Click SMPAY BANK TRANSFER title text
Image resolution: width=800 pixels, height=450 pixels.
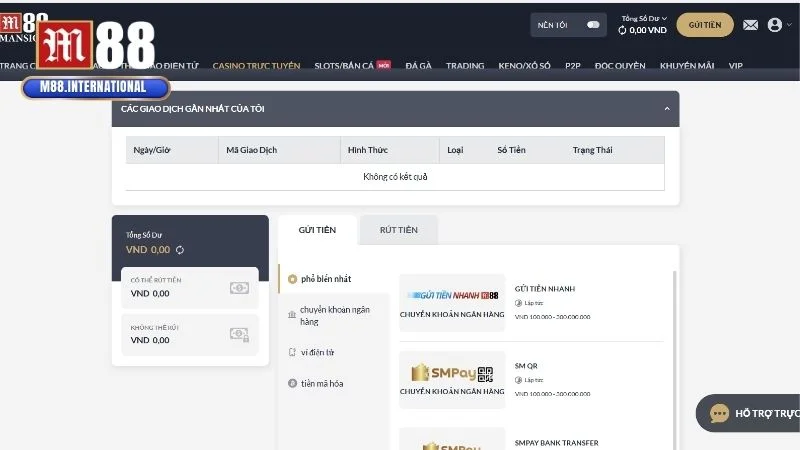(556, 443)
